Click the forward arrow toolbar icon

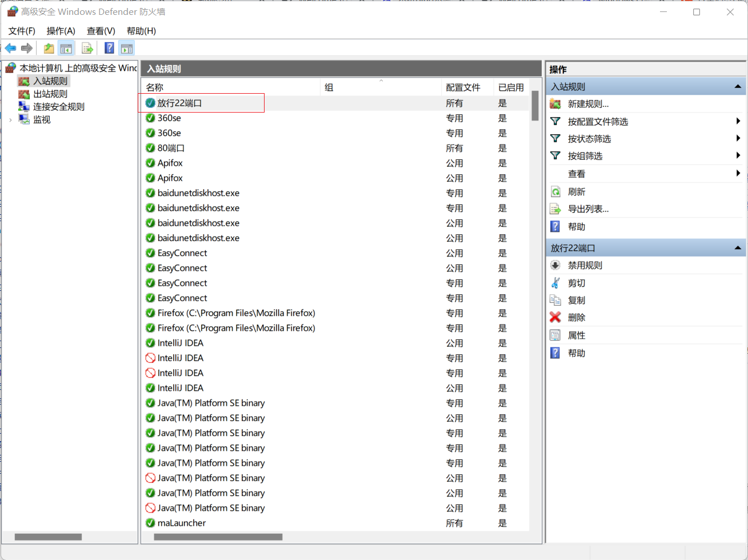point(27,49)
